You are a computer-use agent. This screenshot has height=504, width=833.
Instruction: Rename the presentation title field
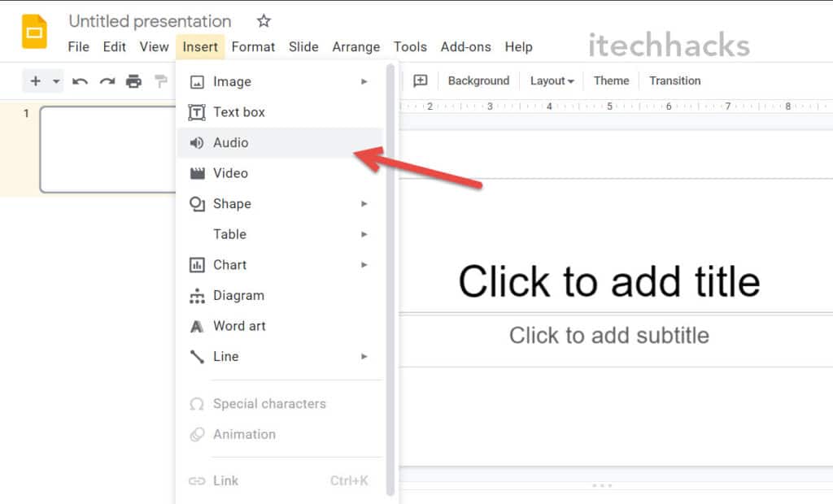pos(150,21)
